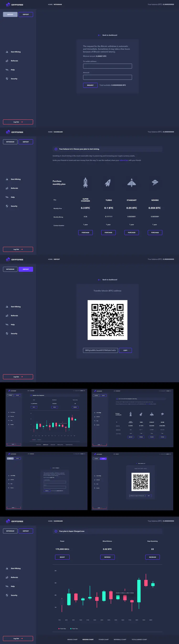Click HOME breadcrumb on the Deposit screen
This screenshot has height=644, width=179.
(x=50, y=259)
